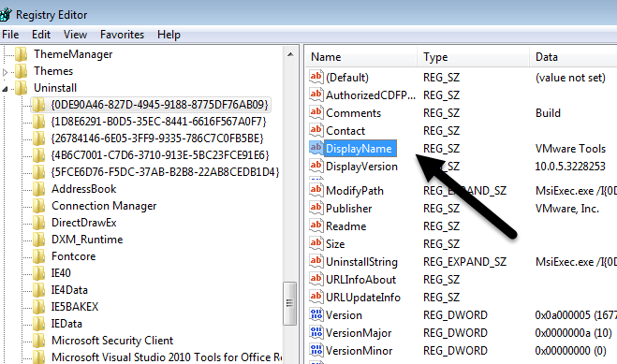
Task: Click the string icon next to Publisher
Action: click(316, 208)
